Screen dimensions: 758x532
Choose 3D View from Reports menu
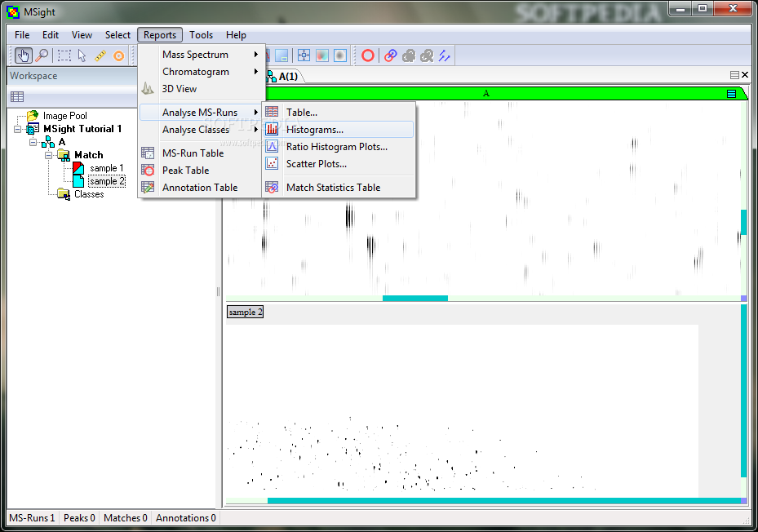coord(202,89)
